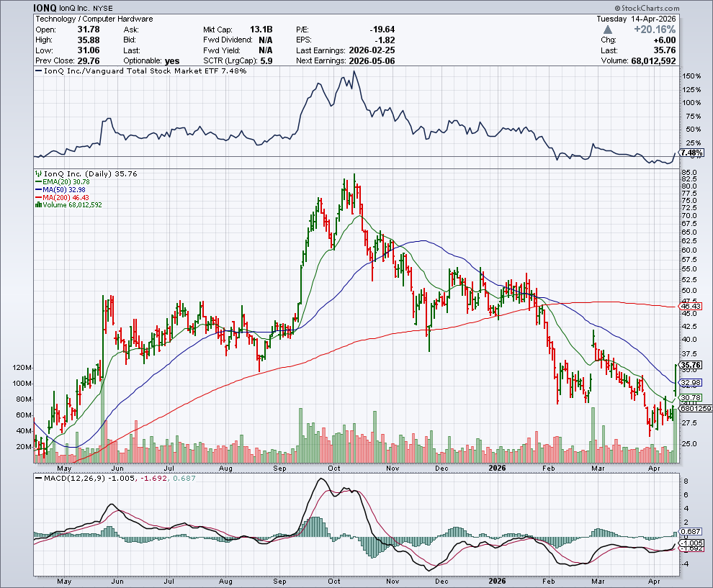
Task: Click the 'MACD(12,26,9)' indicator legend
Action: [x=75, y=478]
